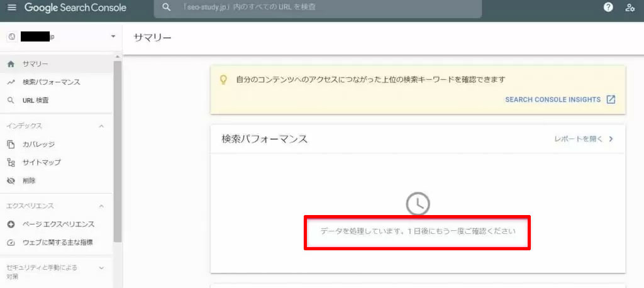Open the property selector dropdown

(113, 36)
